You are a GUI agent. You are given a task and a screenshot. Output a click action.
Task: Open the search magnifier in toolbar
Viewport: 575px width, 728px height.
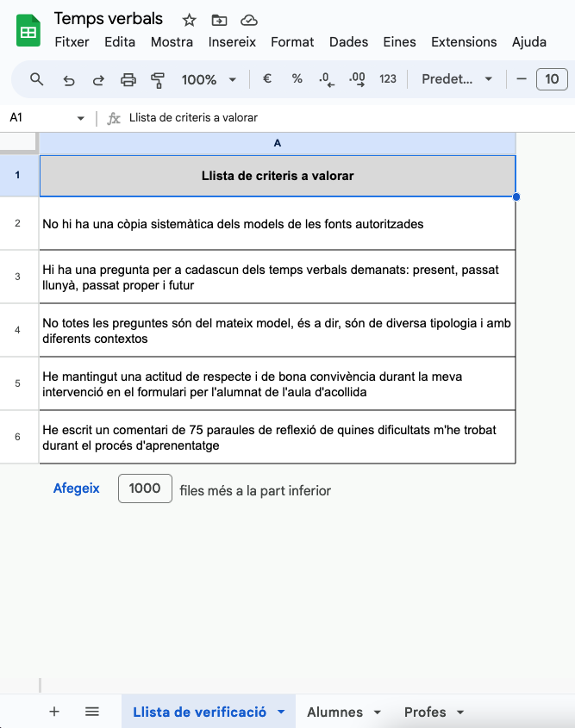36,79
